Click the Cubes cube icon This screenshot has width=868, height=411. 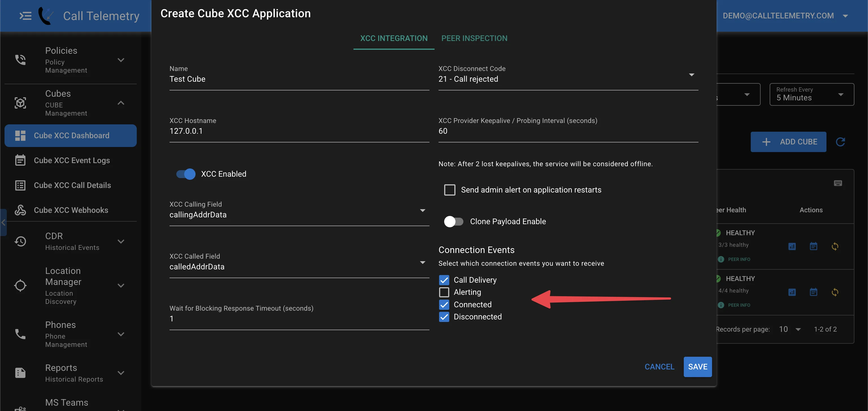click(20, 103)
